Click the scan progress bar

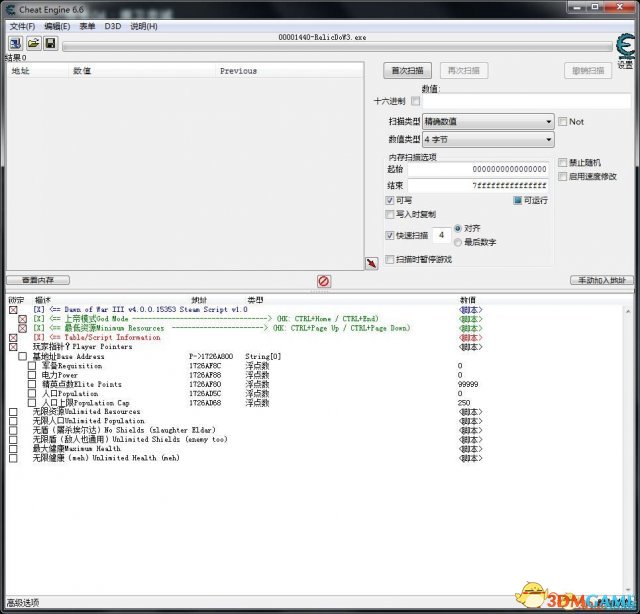click(x=339, y=46)
